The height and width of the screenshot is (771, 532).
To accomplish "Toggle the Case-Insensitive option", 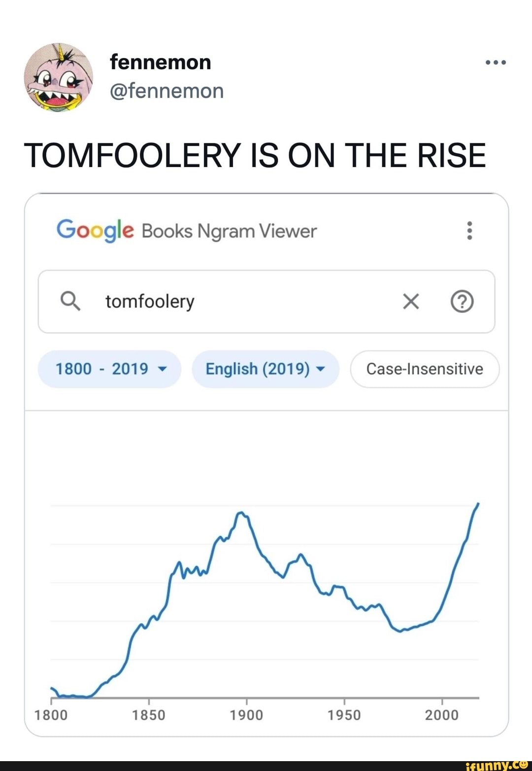I will (x=425, y=369).
